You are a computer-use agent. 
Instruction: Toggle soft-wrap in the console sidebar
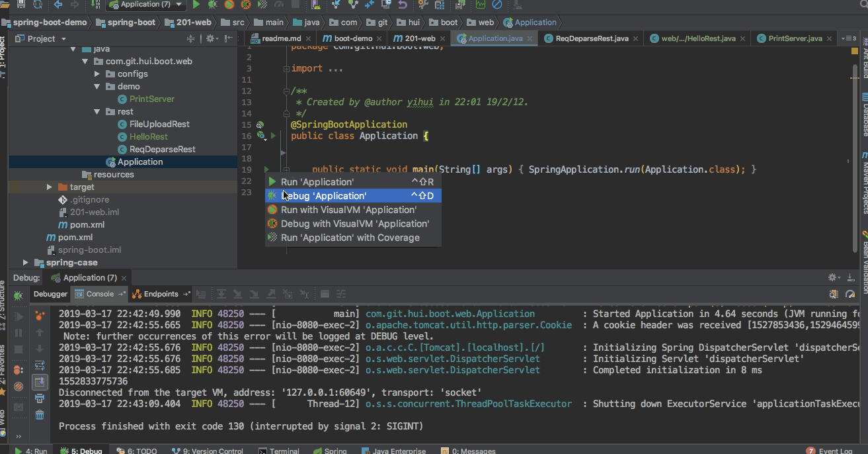pyautogui.click(x=40, y=365)
